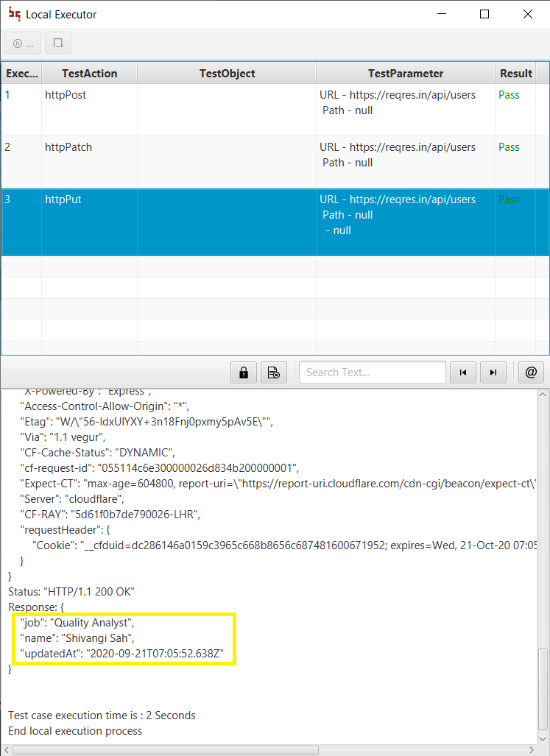Click the "Via": "1.1 vegur" log line

pos(63,437)
